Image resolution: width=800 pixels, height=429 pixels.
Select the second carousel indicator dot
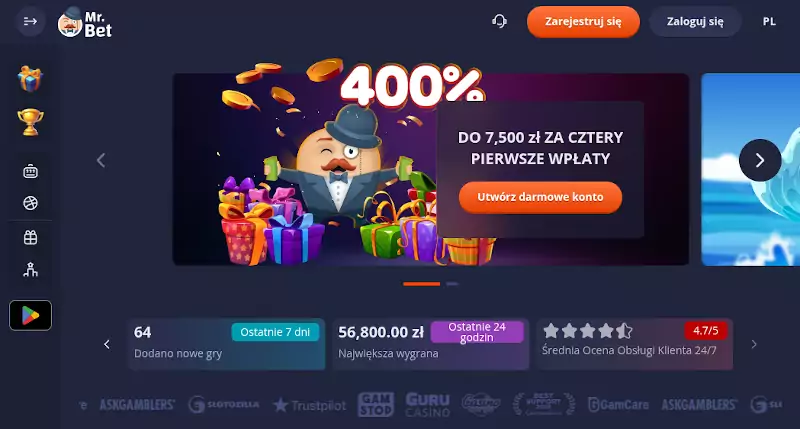click(452, 284)
